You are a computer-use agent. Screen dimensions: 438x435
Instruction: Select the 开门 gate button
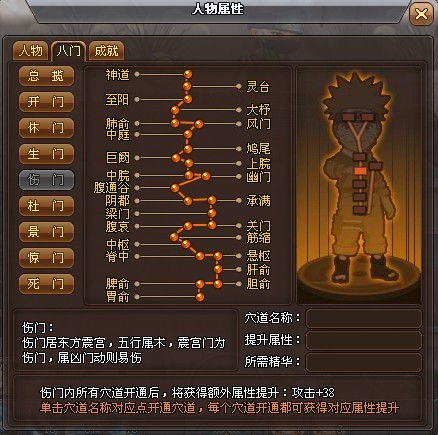[x=46, y=102]
